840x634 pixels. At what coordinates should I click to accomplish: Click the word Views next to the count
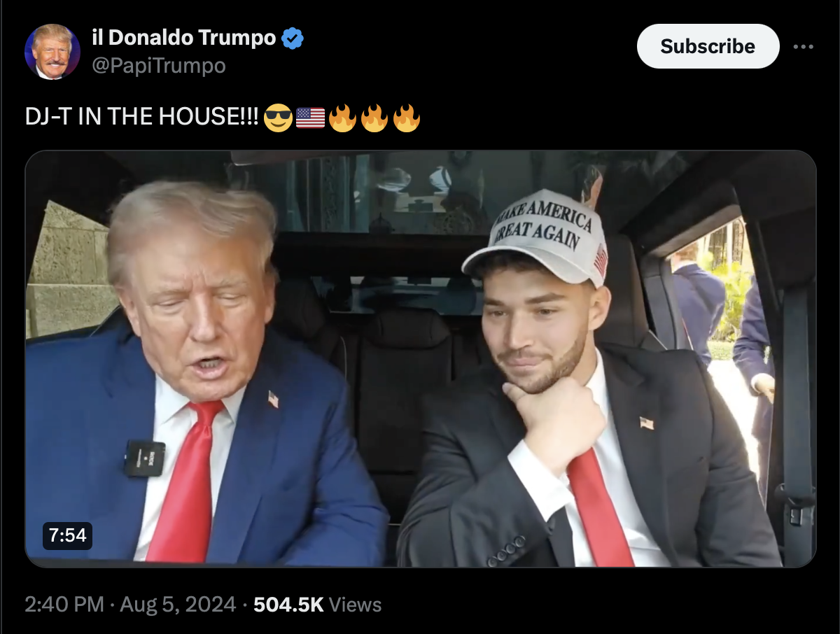point(355,605)
